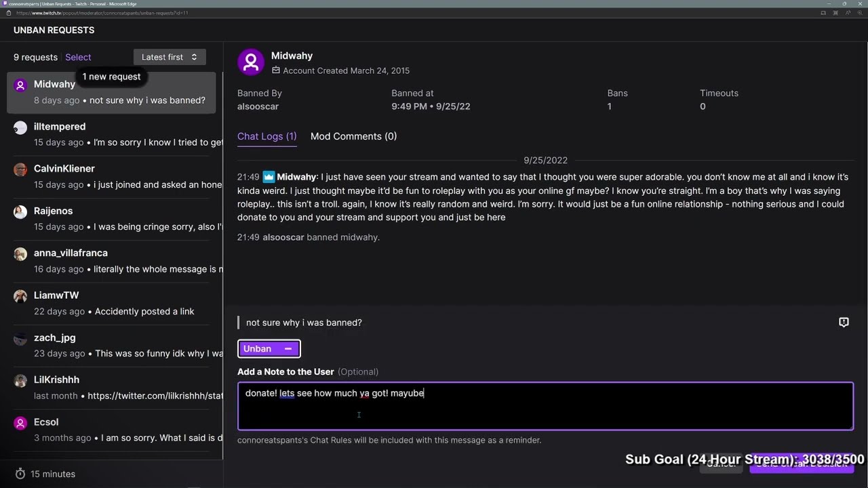Image resolution: width=868 pixels, height=488 pixels.
Task: Click Ecsol's purple avatar icon
Action: [x=20, y=423]
